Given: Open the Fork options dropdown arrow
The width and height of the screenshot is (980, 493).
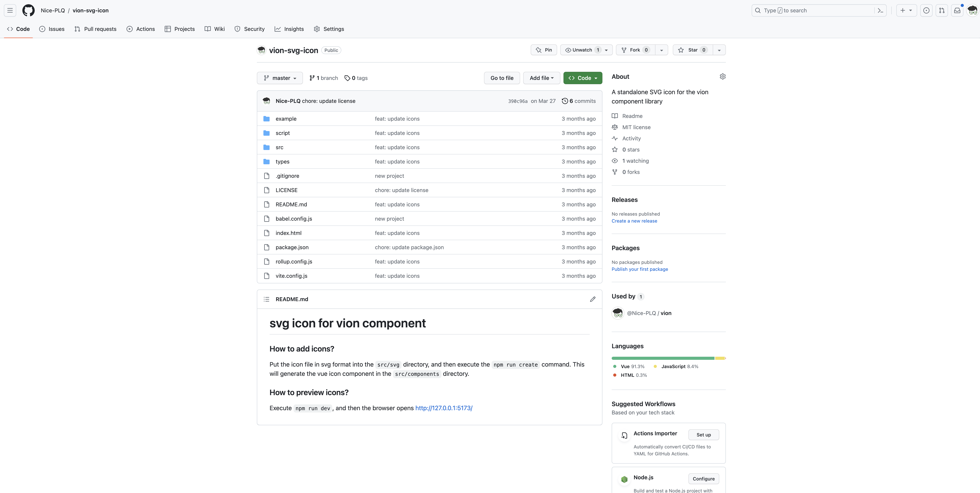Looking at the screenshot, I should (x=662, y=50).
